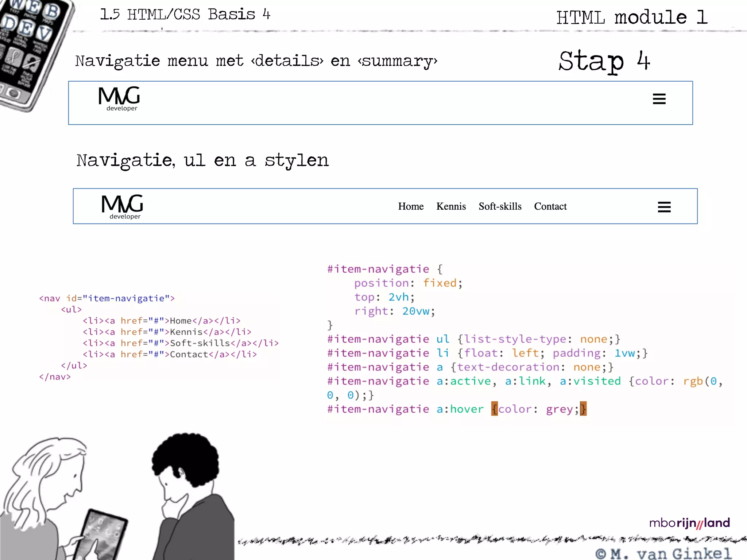
Task: Click the list item code line containing Soft-skills
Action: pos(181,343)
